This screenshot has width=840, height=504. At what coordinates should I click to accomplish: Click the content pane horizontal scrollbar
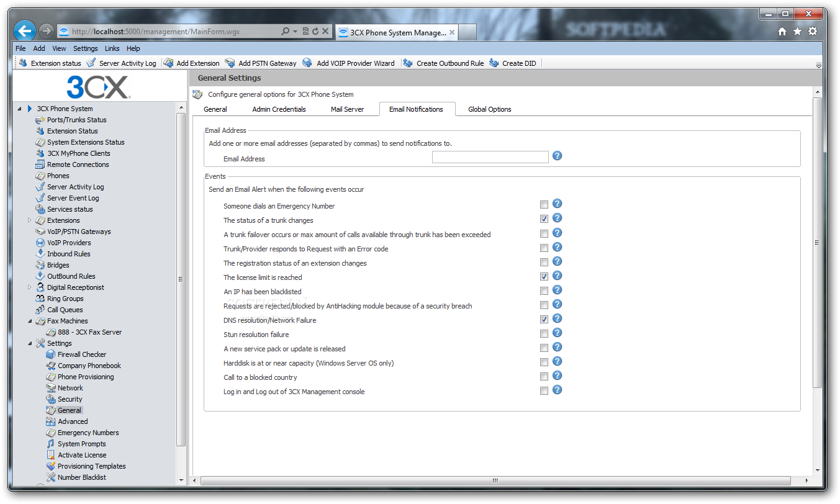click(495, 480)
